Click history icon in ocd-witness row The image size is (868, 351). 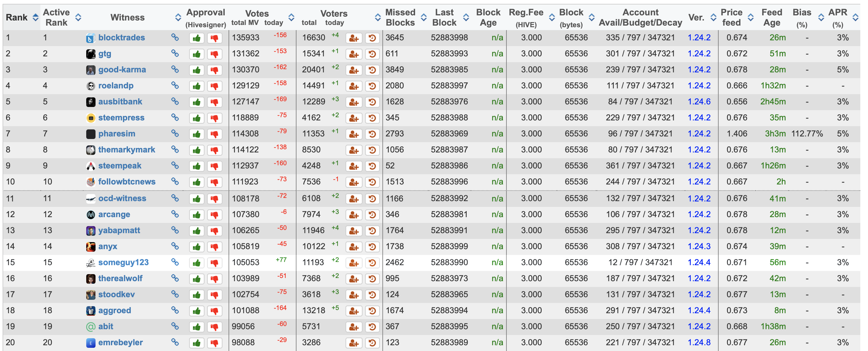372,199
